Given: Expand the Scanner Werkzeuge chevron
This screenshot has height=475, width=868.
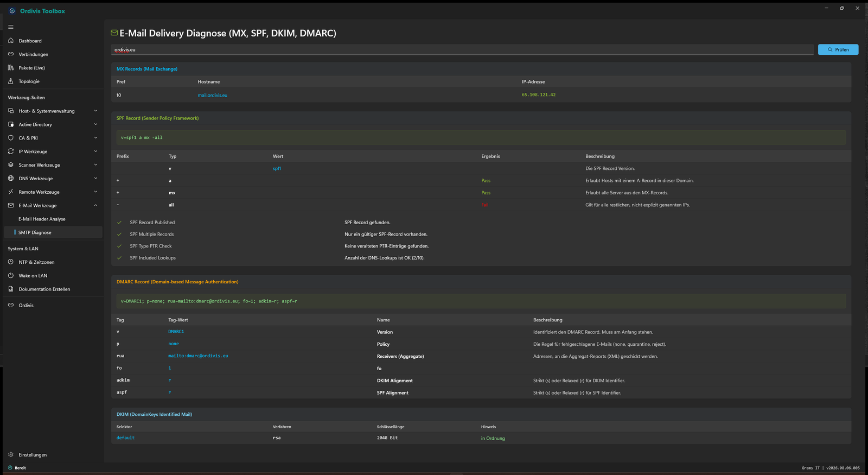Looking at the screenshot, I should 95,165.
